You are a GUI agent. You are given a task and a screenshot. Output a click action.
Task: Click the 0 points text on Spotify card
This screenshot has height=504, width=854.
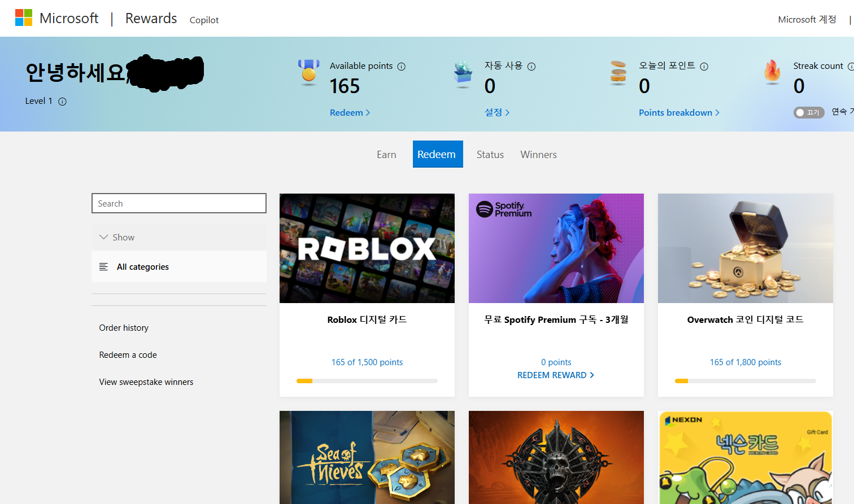[556, 362]
